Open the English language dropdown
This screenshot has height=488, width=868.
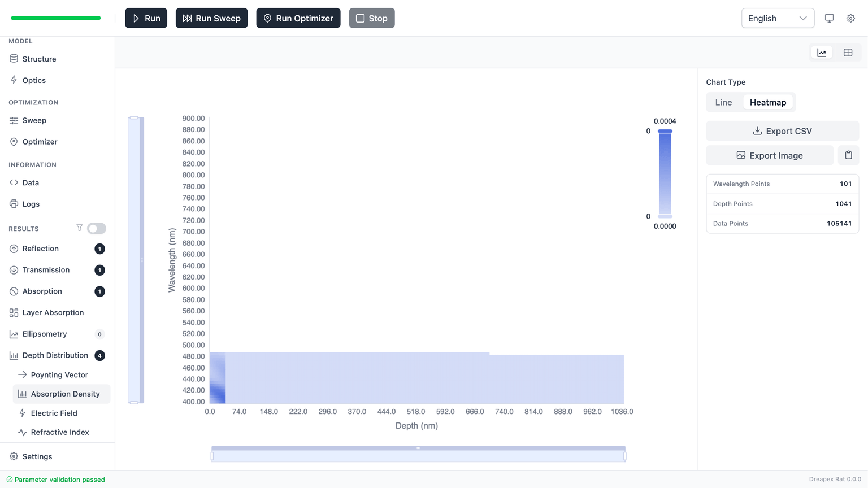[778, 18]
